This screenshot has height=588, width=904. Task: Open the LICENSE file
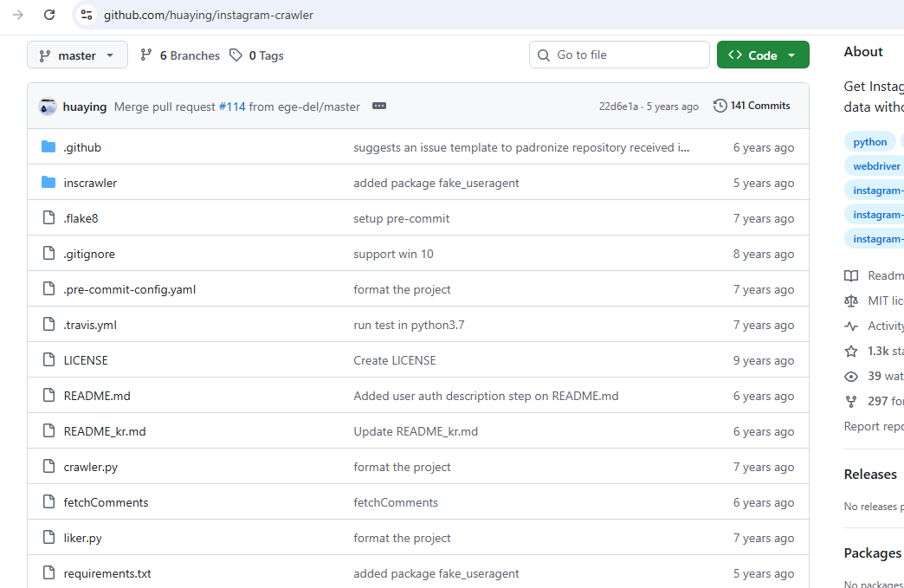tap(86, 360)
